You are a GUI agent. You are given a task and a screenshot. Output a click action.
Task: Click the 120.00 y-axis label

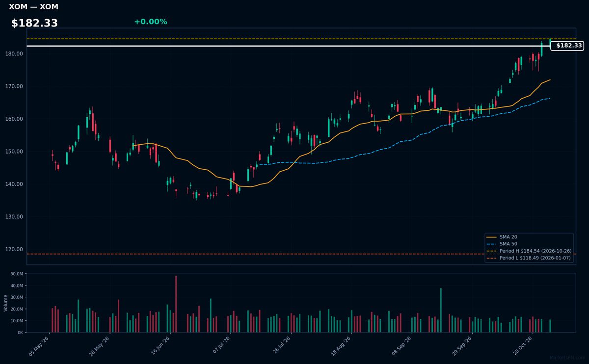pyautogui.click(x=15, y=249)
